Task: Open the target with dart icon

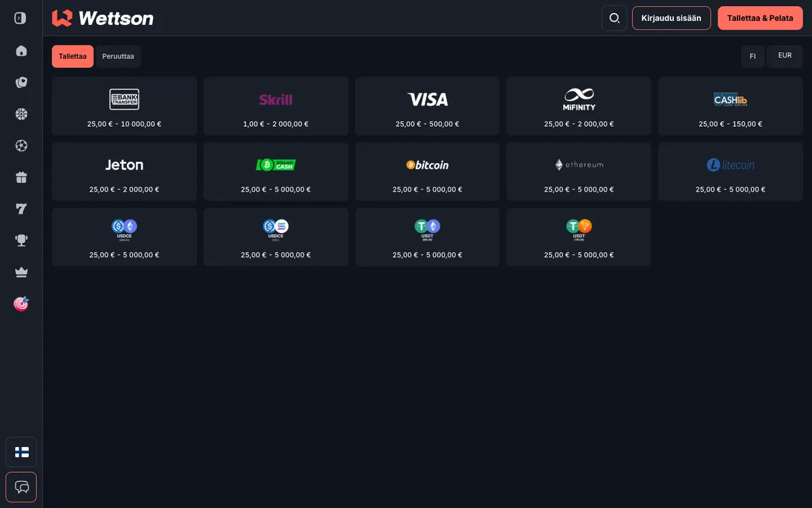Action: pos(21,303)
